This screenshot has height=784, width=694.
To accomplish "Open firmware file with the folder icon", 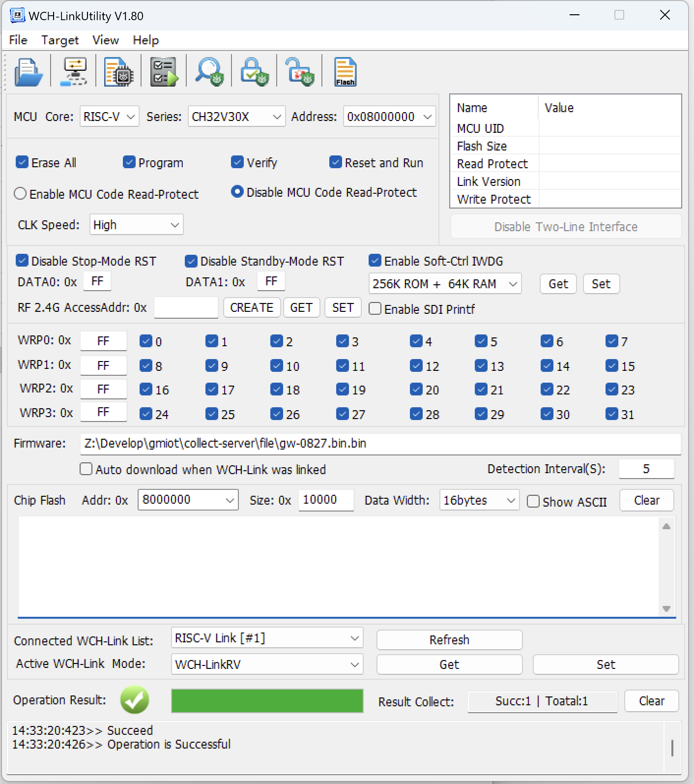I will [29, 72].
